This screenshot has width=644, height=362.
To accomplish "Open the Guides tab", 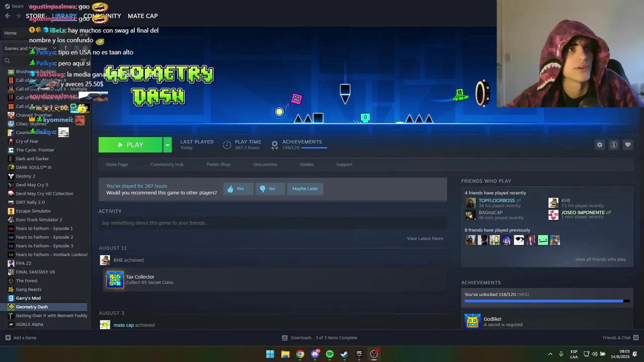I will click(306, 164).
